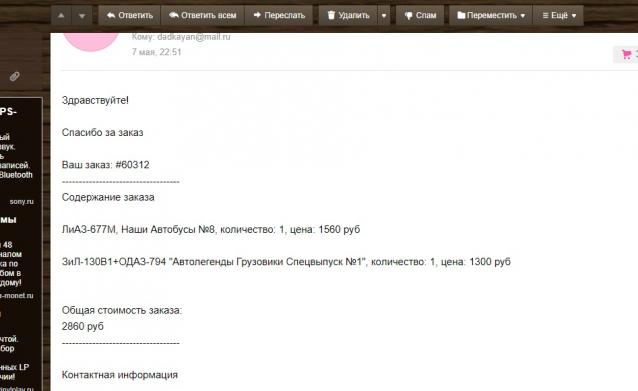
Task: Open the Переместить folder dropdown
Action: coord(491,15)
